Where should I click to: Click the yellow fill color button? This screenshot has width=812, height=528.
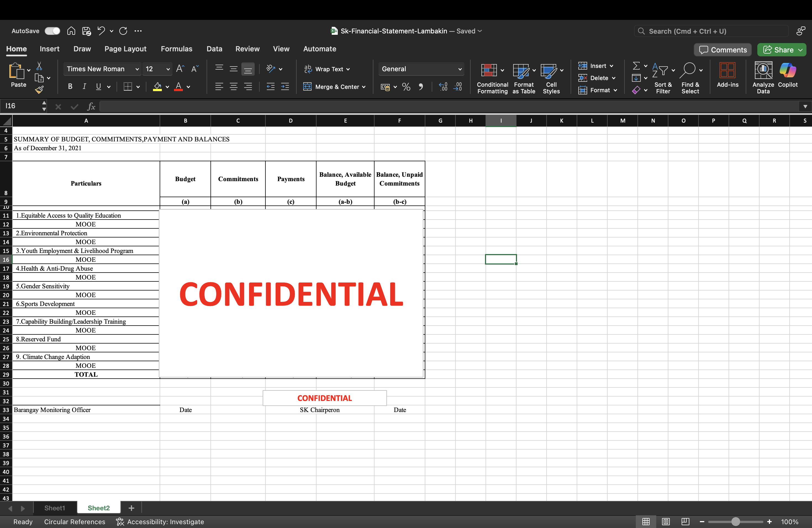coord(157,87)
